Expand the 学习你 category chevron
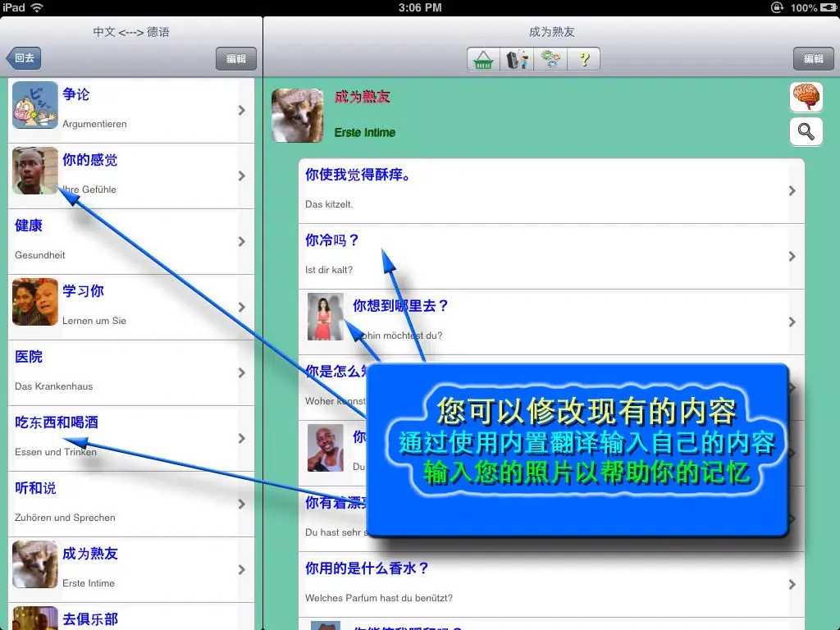 coord(242,307)
